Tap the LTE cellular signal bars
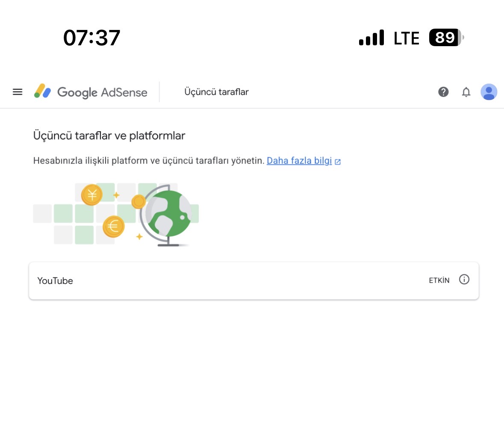 click(371, 38)
